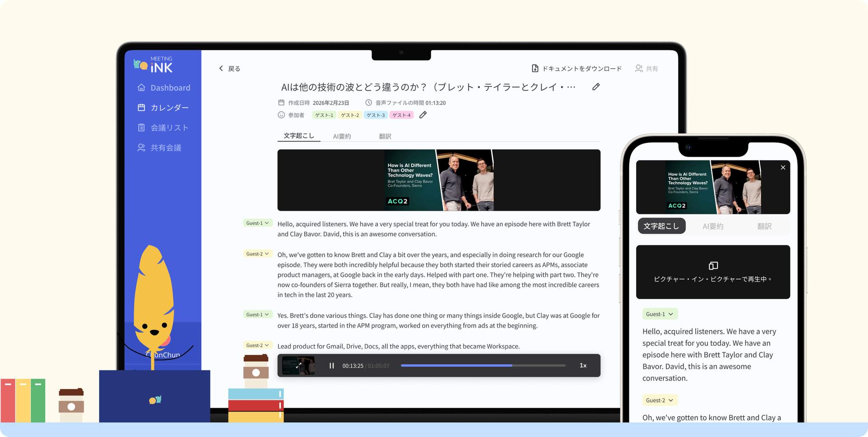Switch to the AI要約 tab on laptop
Image resolution: width=868 pixels, height=437 pixels.
pyautogui.click(x=342, y=136)
